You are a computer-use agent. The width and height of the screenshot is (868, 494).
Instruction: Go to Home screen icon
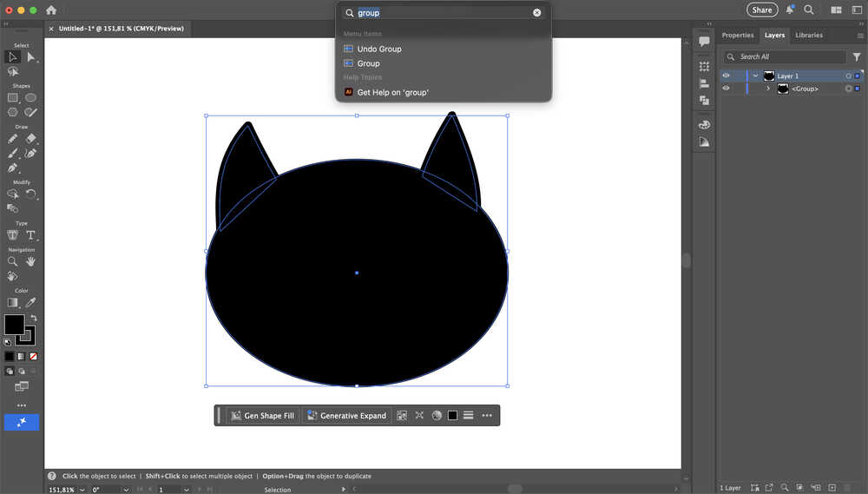(51, 10)
